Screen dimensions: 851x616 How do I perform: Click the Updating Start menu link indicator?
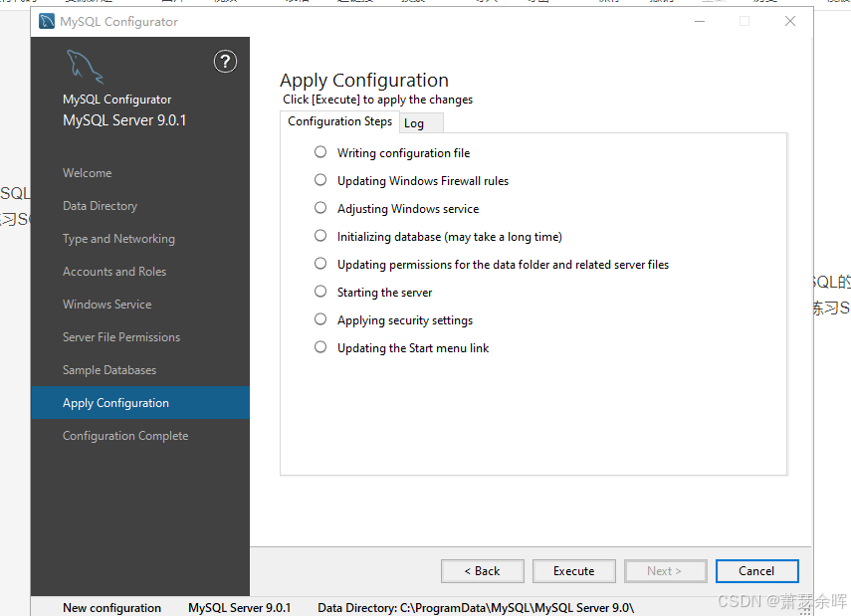click(320, 347)
